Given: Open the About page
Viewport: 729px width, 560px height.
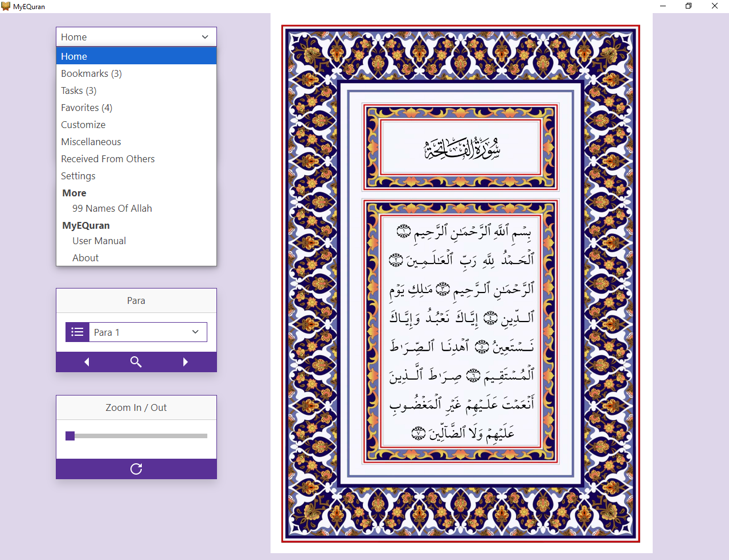Looking at the screenshot, I should (x=85, y=257).
